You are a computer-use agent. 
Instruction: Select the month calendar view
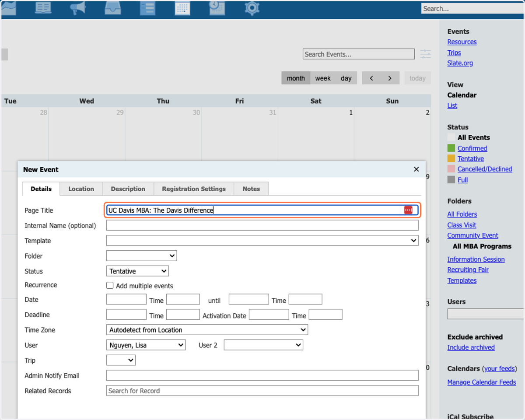tap(296, 78)
